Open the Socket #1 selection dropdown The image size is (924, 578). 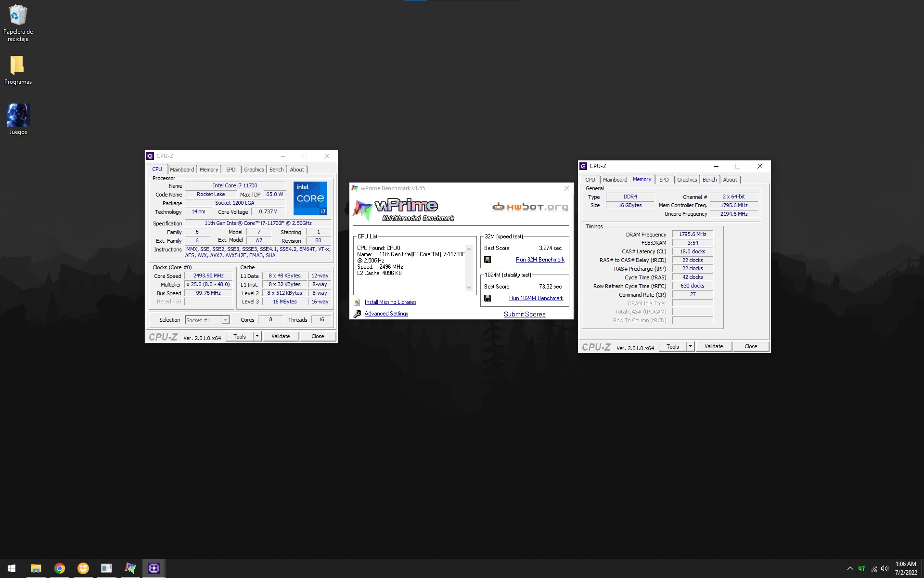pos(207,320)
